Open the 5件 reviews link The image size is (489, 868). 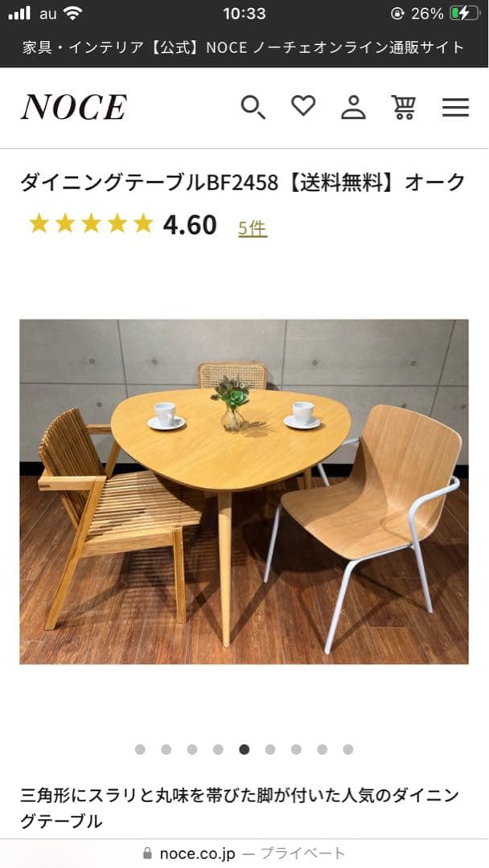(253, 227)
